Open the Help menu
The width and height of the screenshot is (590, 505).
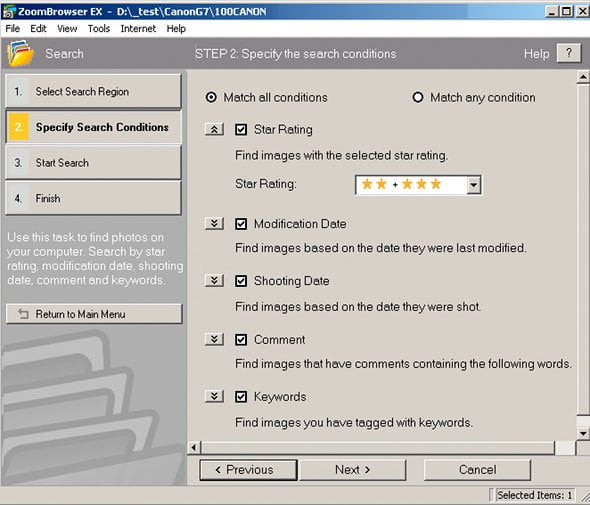tap(176, 29)
